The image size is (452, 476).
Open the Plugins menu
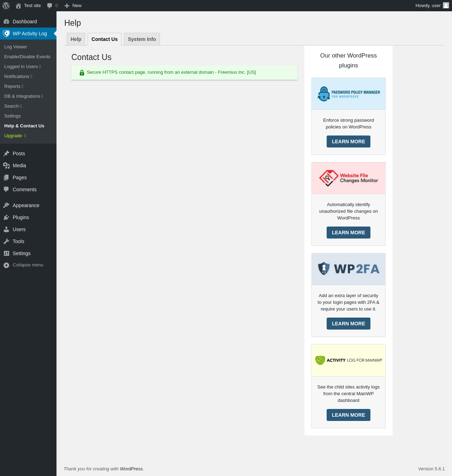(28, 217)
